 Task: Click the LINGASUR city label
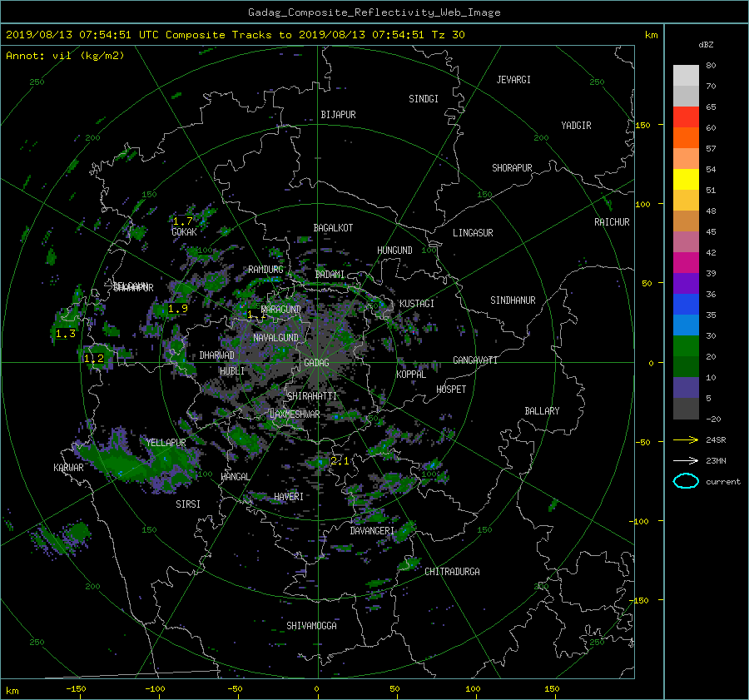pos(473,233)
